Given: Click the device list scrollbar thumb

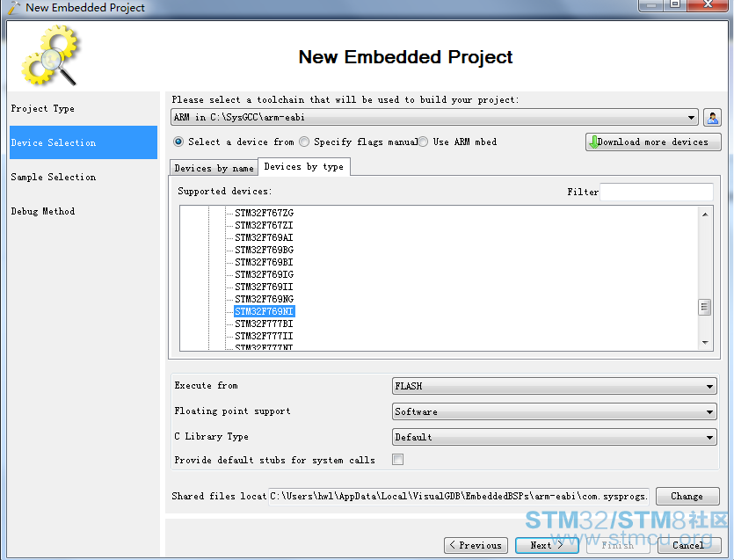Looking at the screenshot, I should coord(704,307).
